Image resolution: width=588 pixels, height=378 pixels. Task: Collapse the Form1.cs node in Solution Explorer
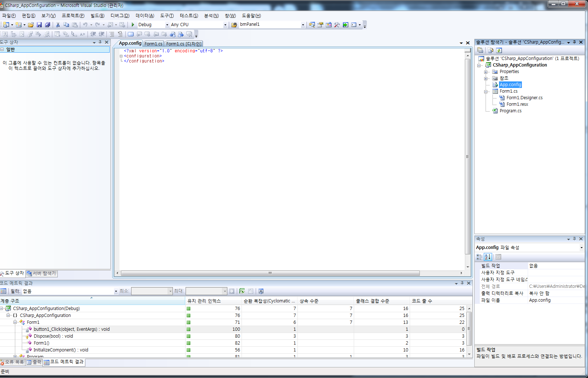(486, 92)
